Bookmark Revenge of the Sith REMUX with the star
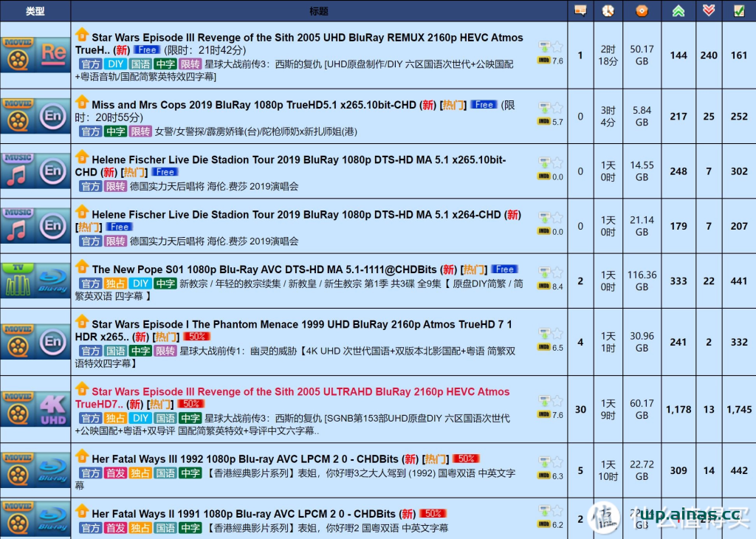 (557, 47)
